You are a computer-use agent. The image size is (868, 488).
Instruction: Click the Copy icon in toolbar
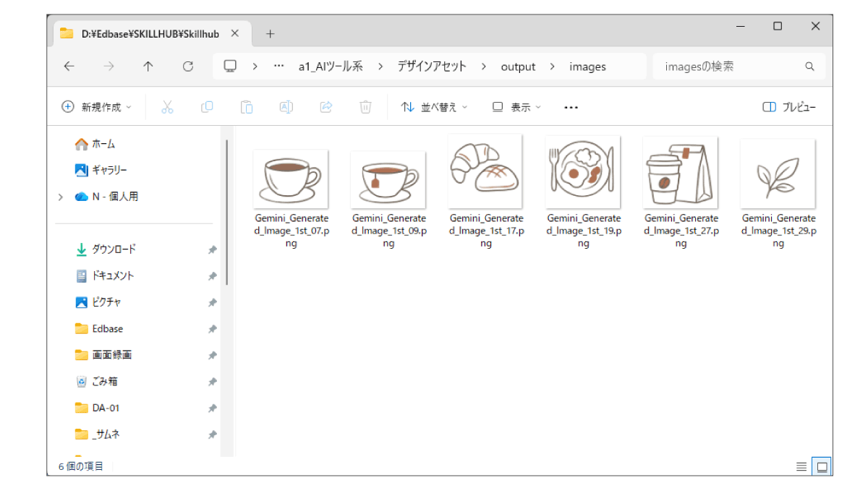tap(207, 107)
